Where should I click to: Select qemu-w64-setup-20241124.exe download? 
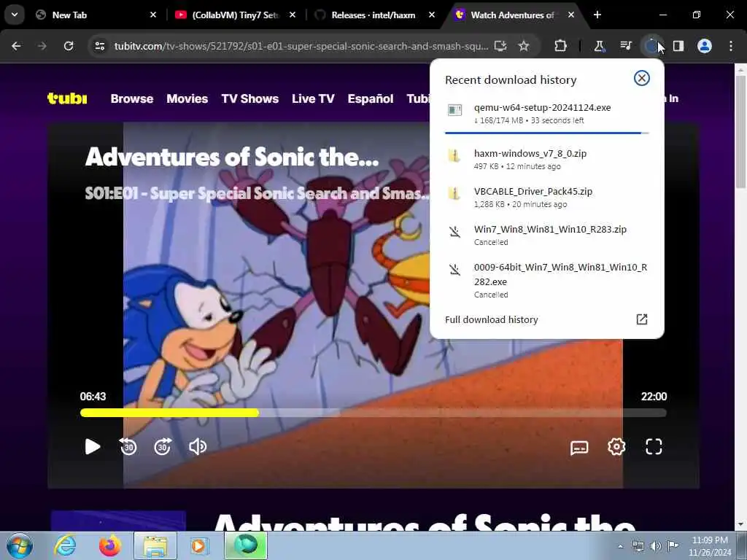[x=547, y=113]
